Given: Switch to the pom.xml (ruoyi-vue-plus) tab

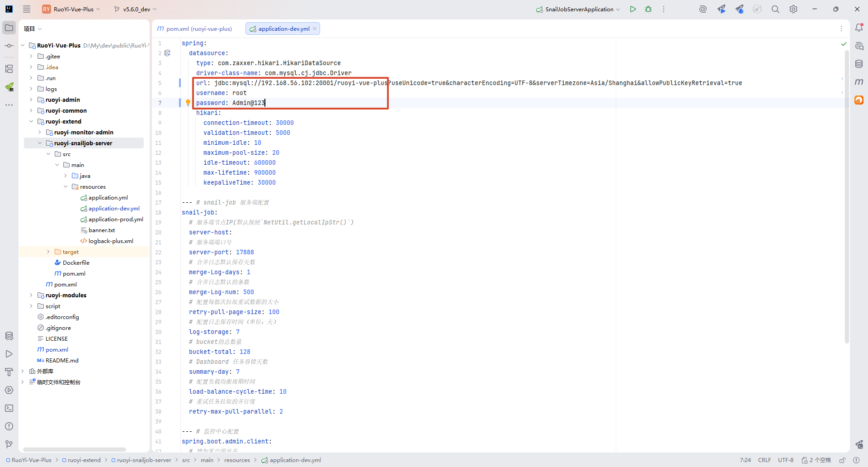Looking at the screenshot, I should [x=195, y=29].
